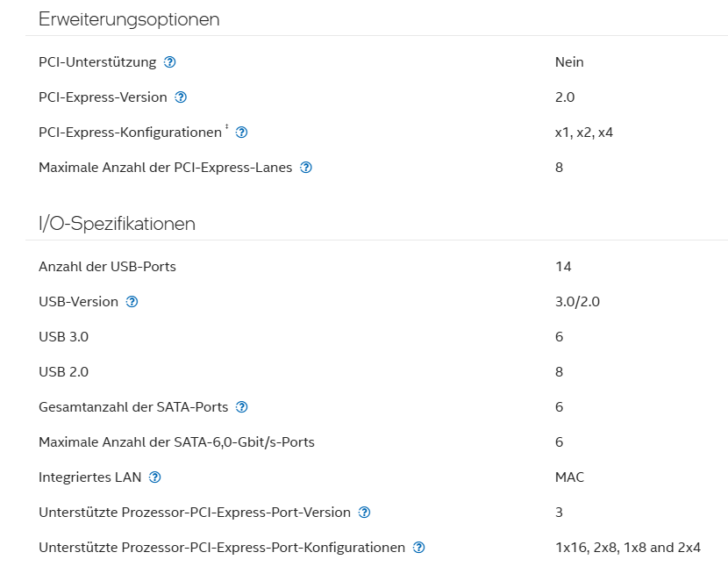
Task: Click the PCI-Express-Version help icon
Action: [182, 97]
